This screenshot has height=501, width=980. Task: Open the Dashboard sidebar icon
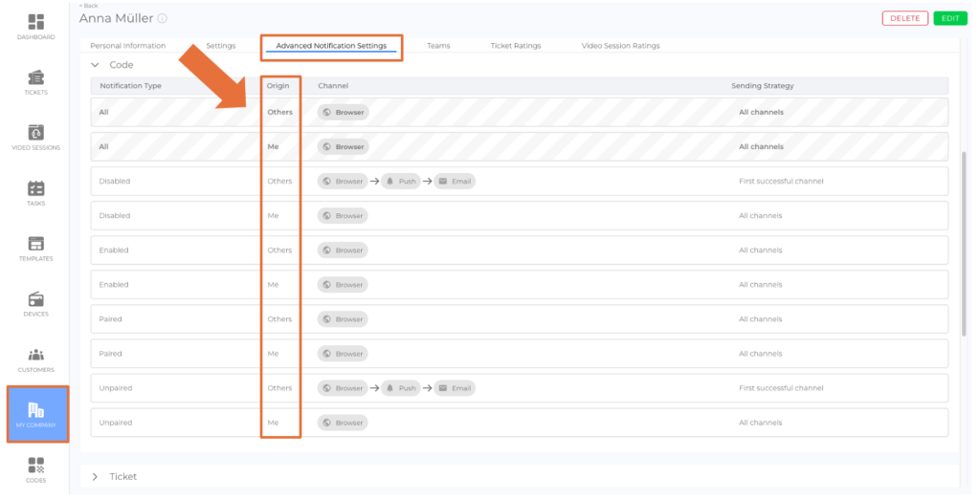coord(35,22)
